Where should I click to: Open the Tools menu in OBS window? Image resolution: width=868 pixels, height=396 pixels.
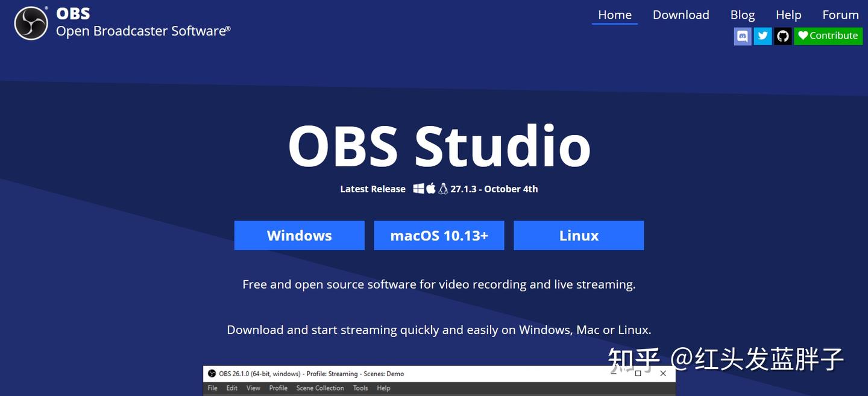click(360, 388)
